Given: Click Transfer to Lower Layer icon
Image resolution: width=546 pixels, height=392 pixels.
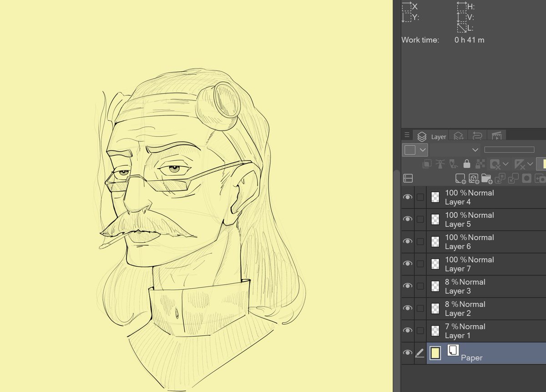Looking at the screenshot, I should [x=500, y=178].
